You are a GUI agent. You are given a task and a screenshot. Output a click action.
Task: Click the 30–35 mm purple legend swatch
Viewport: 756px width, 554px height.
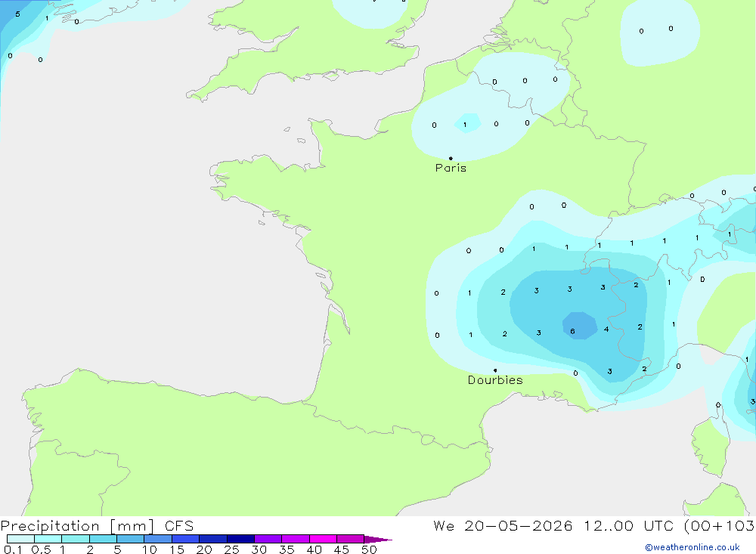coord(268,539)
